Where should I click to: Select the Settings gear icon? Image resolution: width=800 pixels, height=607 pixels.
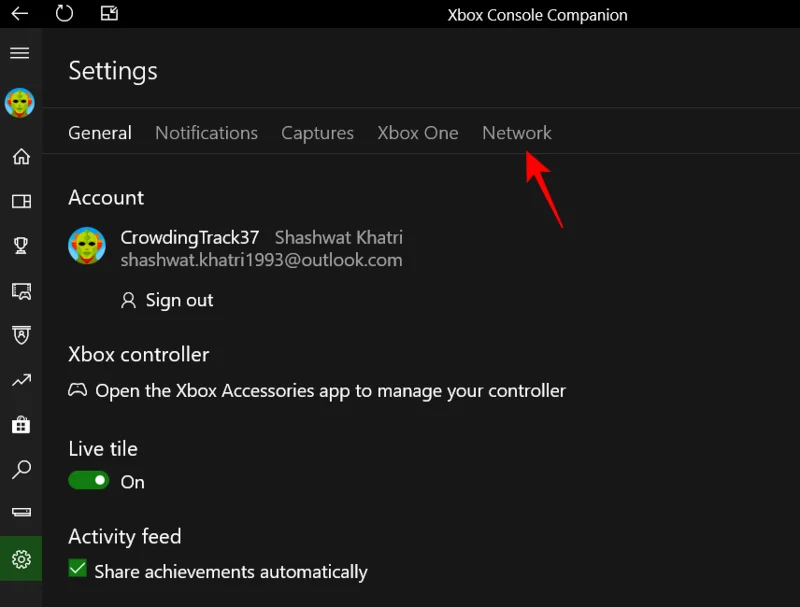(20, 559)
